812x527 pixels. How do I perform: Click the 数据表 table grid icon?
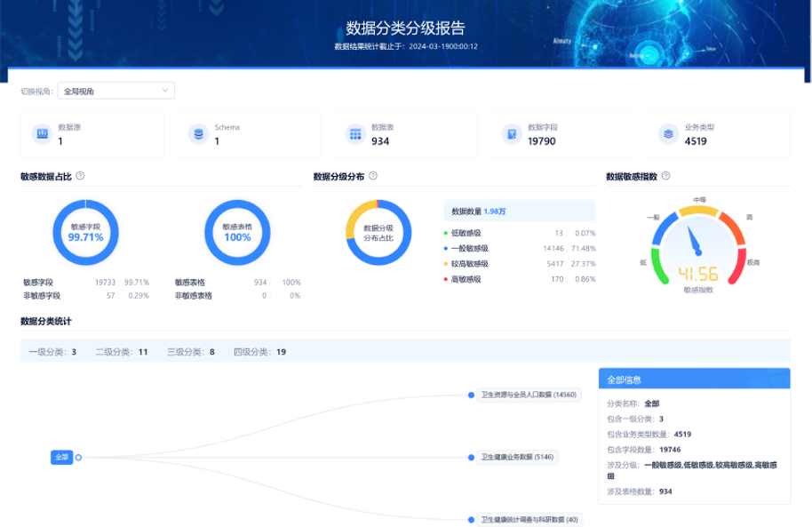tap(354, 132)
